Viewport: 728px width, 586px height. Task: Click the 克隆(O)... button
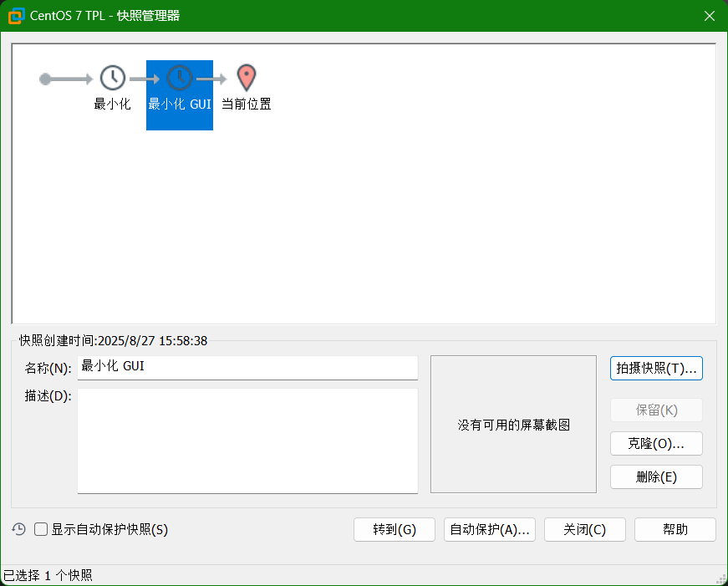656,443
